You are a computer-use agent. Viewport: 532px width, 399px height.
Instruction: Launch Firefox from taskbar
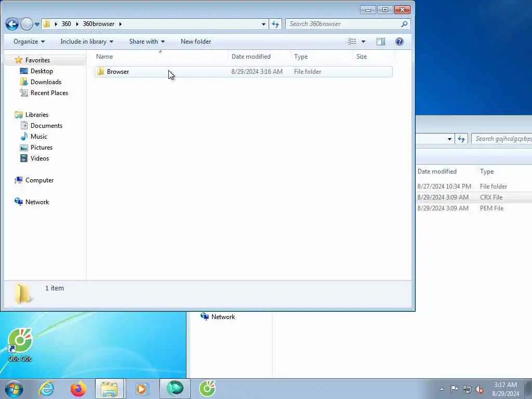pyautogui.click(x=78, y=389)
